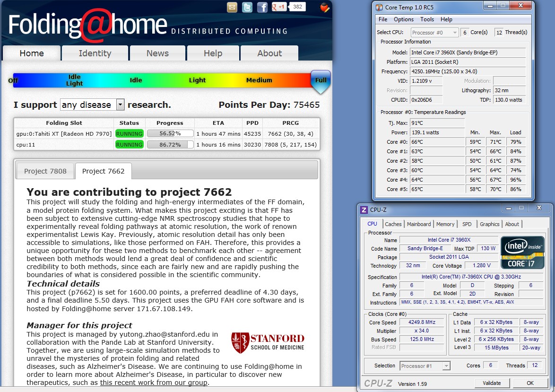Open the News tab
Viewport: 555px width, 392px height.
click(157, 53)
